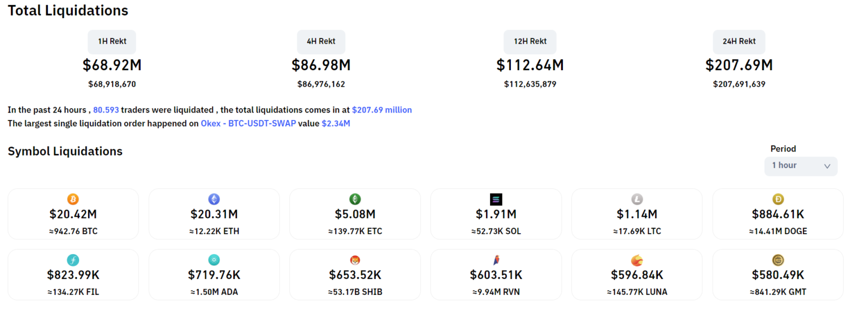This screenshot has width=868, height=327.
Task: Click the Shiba Inu coin icon
Action: click(x=355, y=260)
